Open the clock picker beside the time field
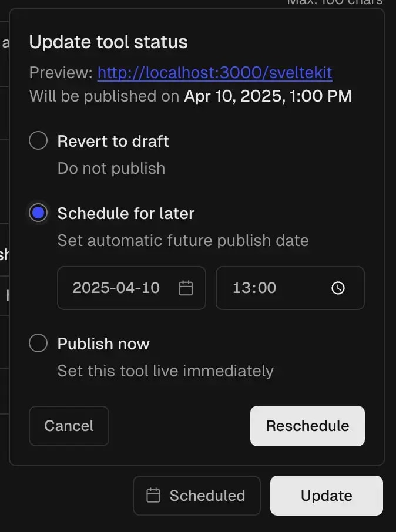 pos(337,288)
